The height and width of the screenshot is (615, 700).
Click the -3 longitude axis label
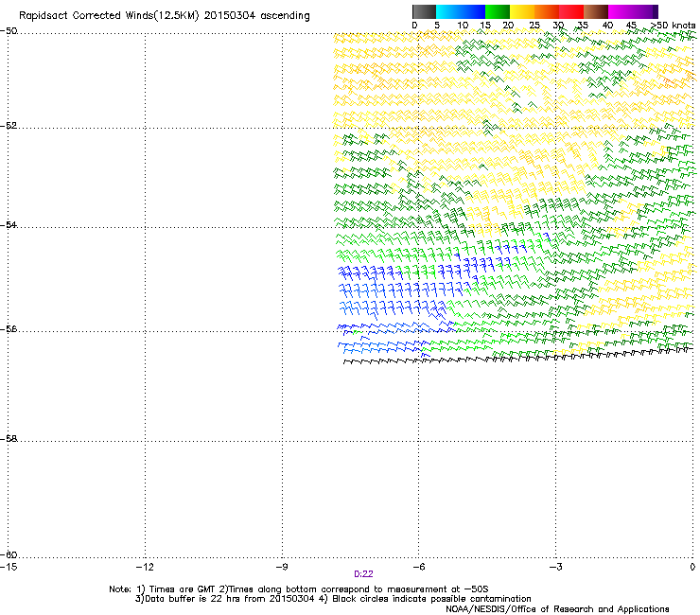click(555, 567)
